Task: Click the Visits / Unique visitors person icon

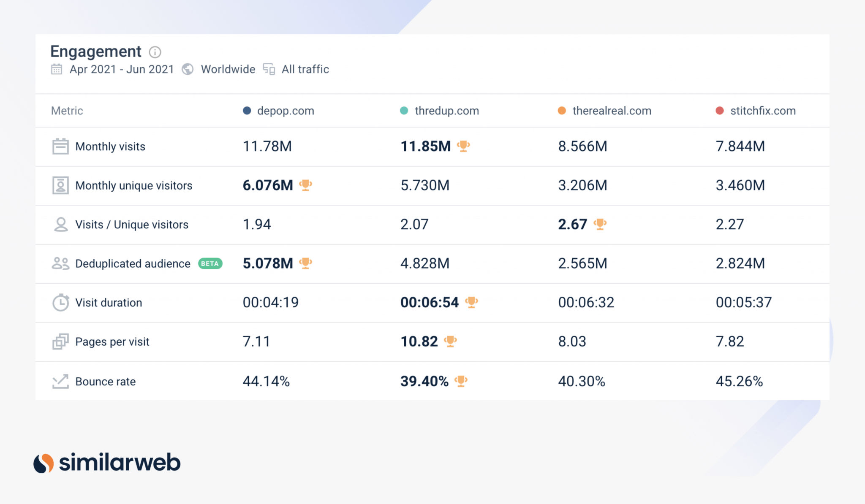Action: tap(61, 225)
